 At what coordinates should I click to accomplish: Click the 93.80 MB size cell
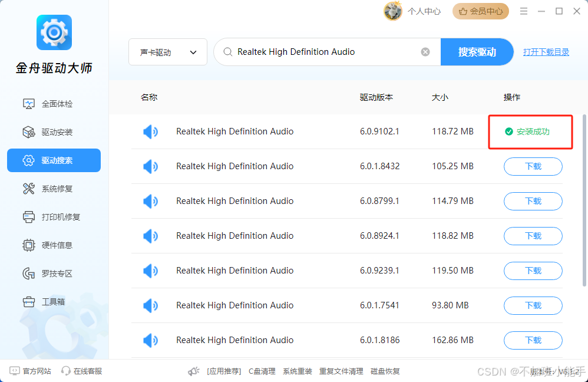pos(450,305)
